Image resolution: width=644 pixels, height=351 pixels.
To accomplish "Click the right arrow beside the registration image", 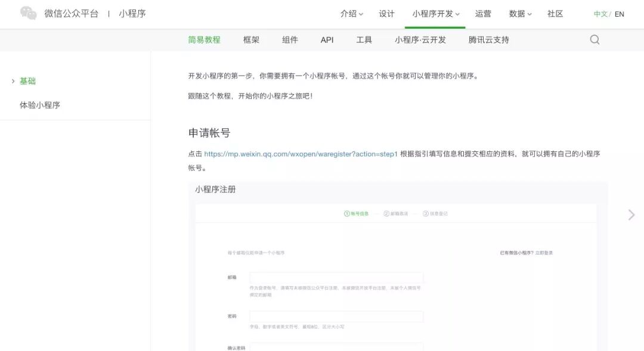I will 631,215.
